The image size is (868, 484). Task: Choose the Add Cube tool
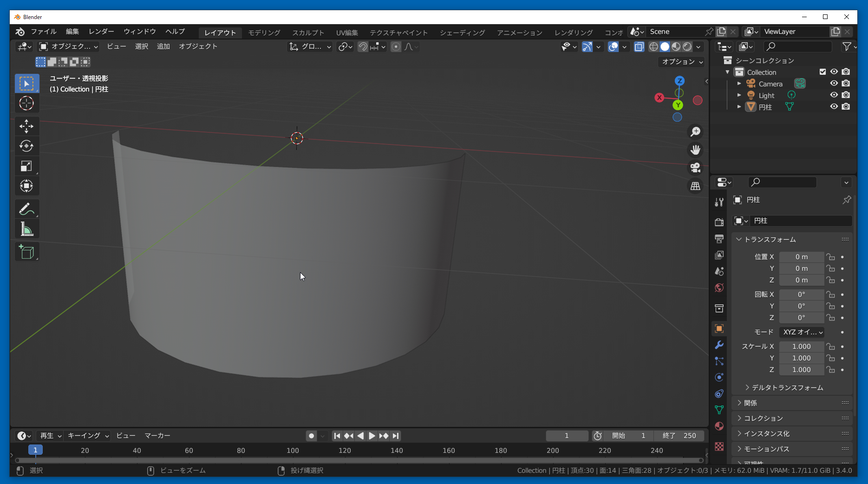pyautogui.click(x=26, y=252)
